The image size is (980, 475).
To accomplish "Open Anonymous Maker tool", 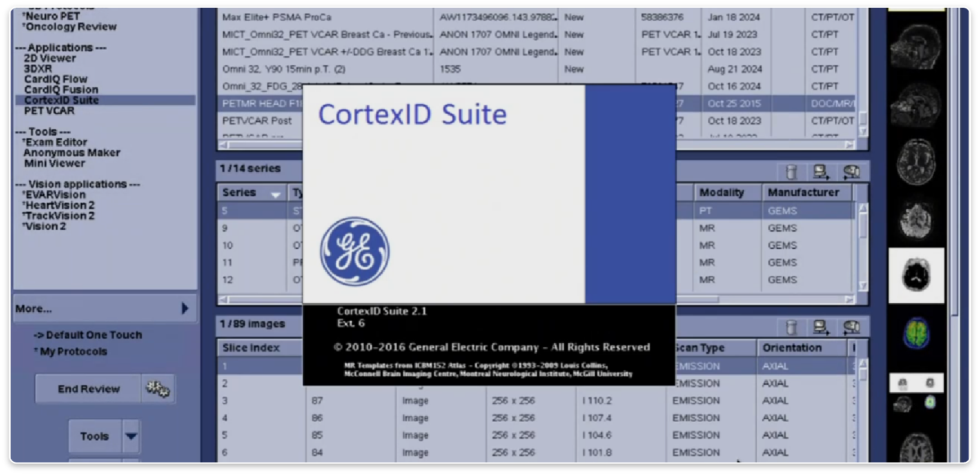I will (72, 153).
